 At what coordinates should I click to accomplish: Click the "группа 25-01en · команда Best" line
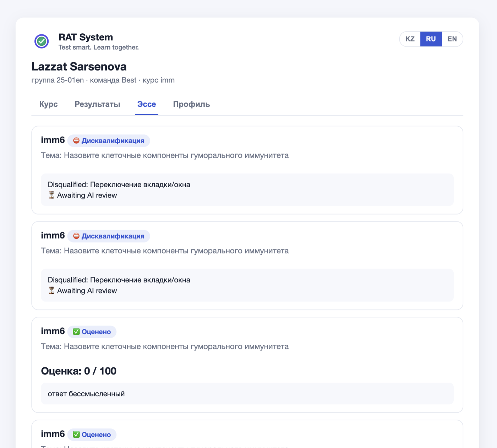pos(103,80)
